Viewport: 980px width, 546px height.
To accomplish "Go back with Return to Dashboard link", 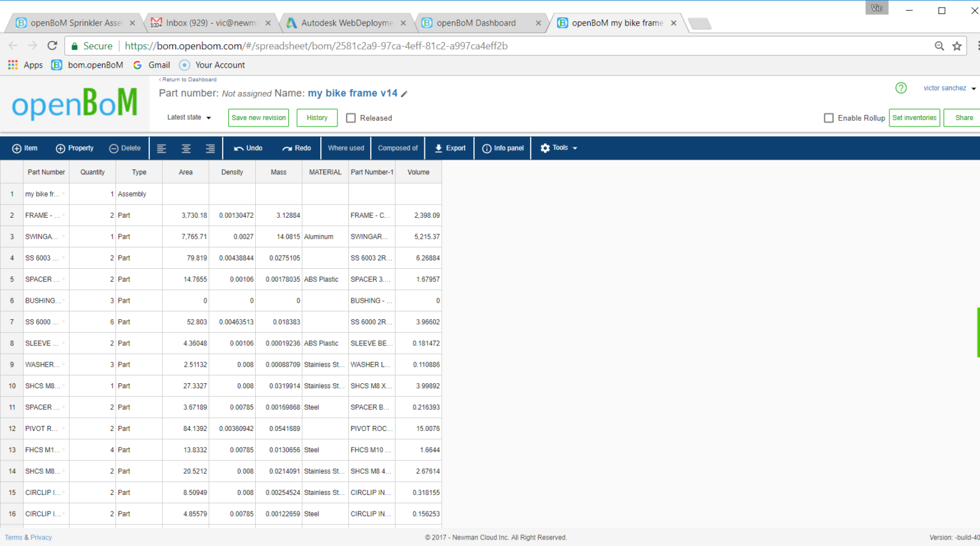I will click(187, 79).
